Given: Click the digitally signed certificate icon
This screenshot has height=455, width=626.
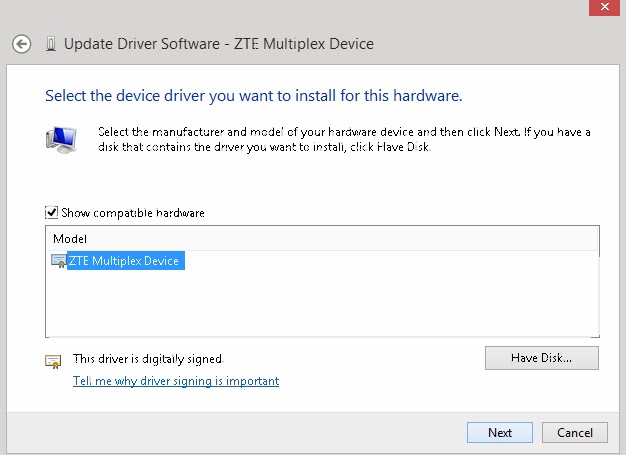Looking at the screenshot, I should point(53,360).
